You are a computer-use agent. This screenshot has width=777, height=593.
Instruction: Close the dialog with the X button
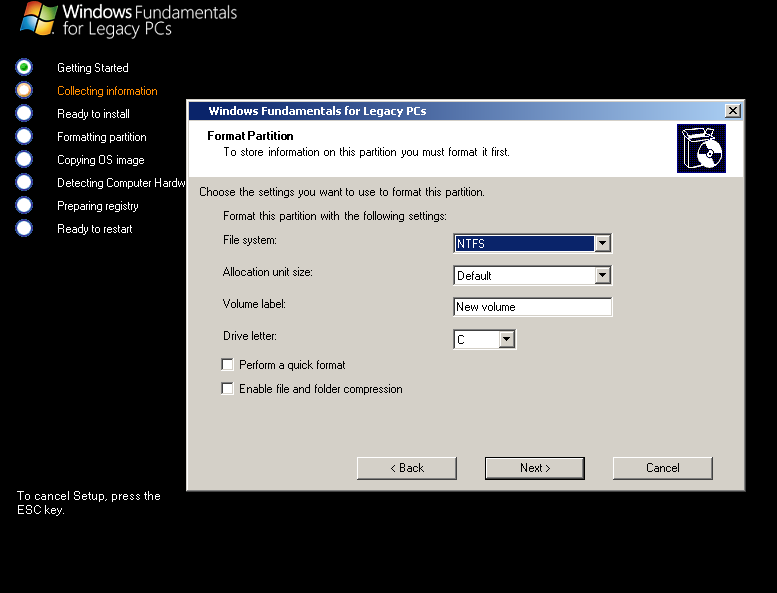point(732,110)
